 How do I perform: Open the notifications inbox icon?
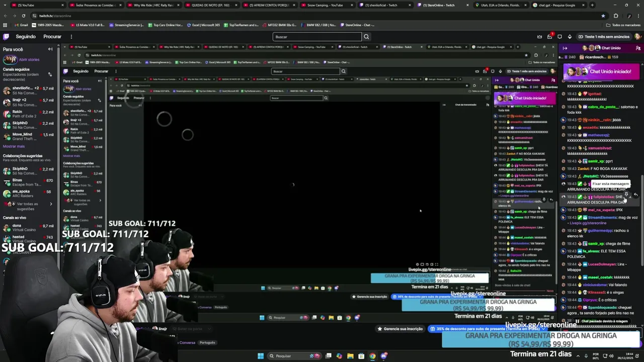click(x=549, y=37)
